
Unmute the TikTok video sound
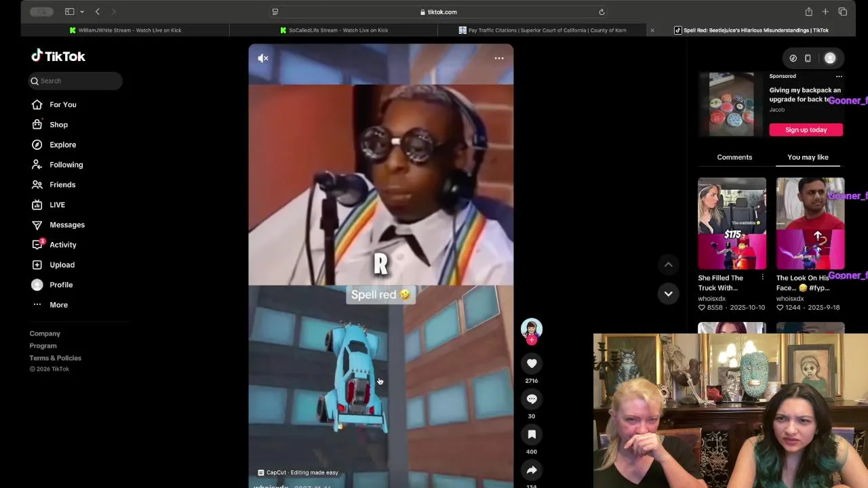(263, 58)
